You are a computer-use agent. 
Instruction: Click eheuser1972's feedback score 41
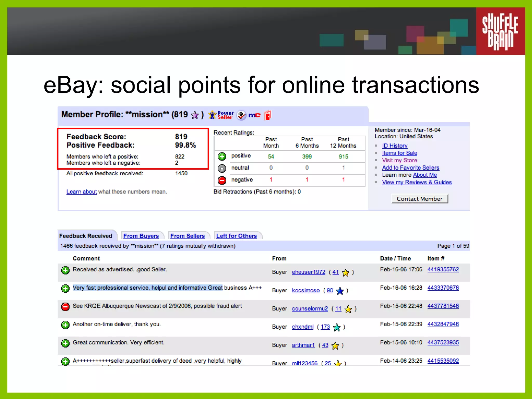click(336, 272)
